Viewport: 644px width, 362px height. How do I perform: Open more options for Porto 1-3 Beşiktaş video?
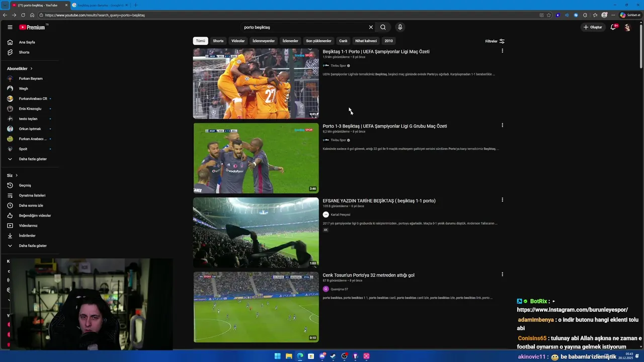pos(502,125)
